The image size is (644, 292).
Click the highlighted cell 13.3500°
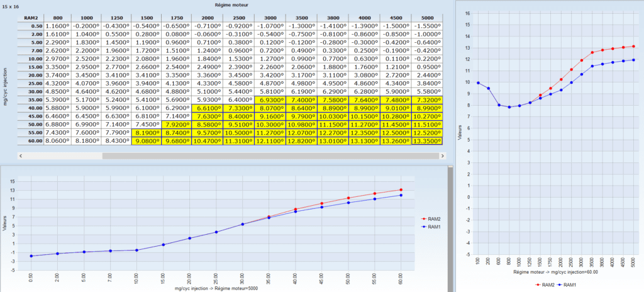pyautogui.click(x=427, y=142)
